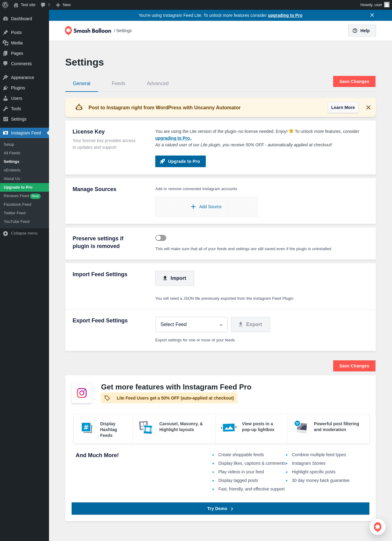Open the floating Smash Balloon support bubble

(378, 527)
